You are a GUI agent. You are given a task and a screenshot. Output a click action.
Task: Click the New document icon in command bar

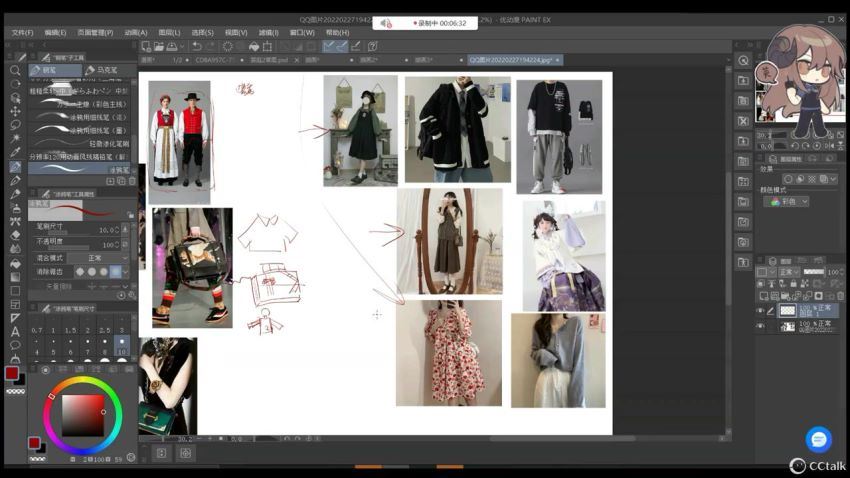tap(146, 47)
